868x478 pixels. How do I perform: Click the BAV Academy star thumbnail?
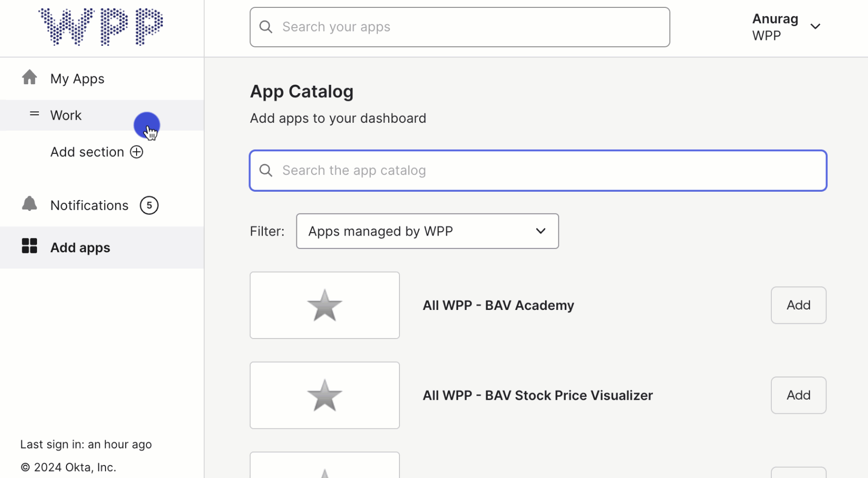325,305
